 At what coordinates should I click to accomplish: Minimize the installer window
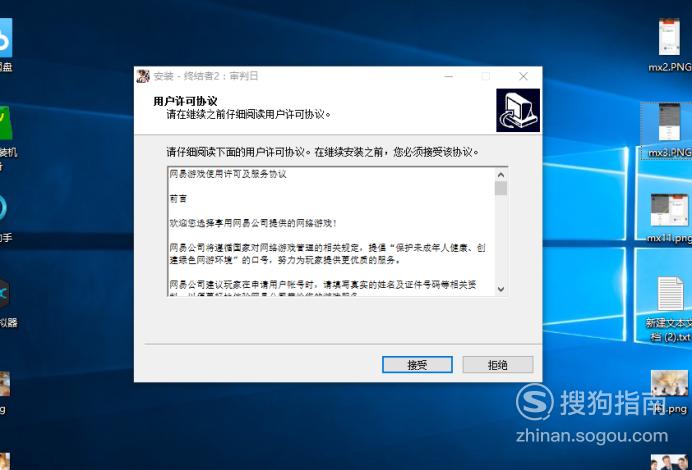tap(449, 76)
